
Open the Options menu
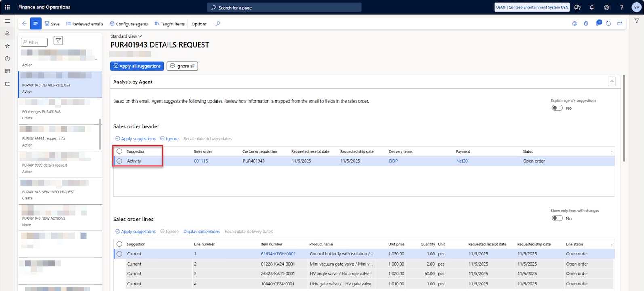[x=199, y=24]
